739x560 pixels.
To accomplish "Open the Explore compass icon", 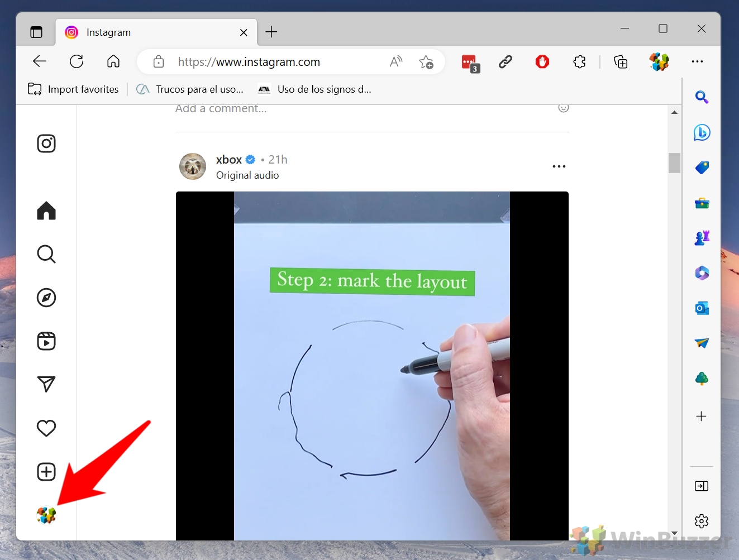I will (x=46, y=298).
